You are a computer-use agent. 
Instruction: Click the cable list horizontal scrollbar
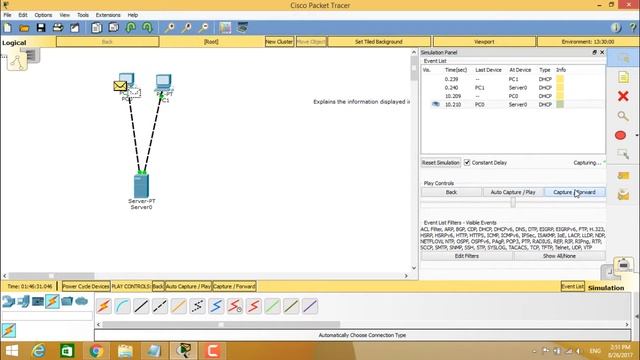point(221,324)
